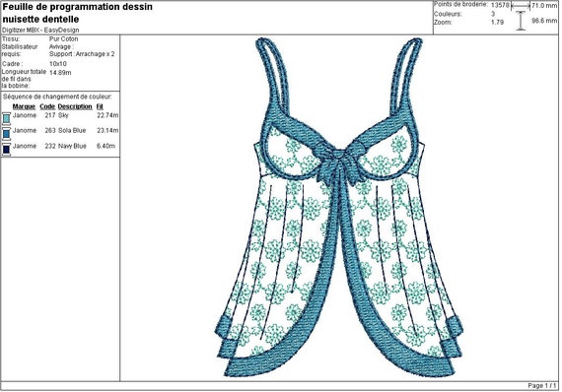Click the title 'Feuille de programmation dessin'

[x=78, y=7]
